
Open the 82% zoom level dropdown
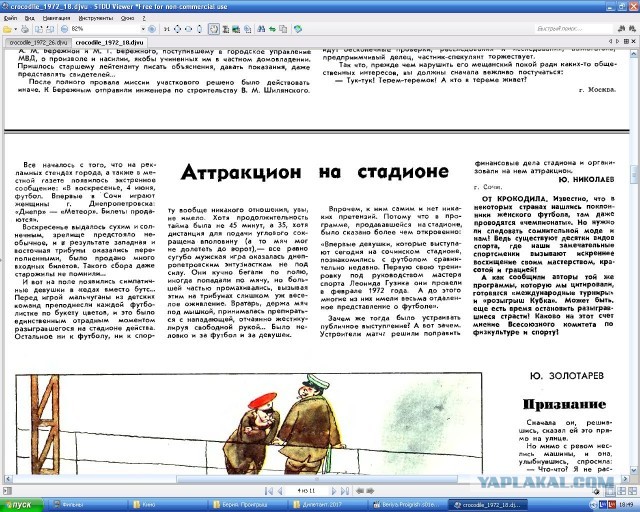[x=143, y=29]
